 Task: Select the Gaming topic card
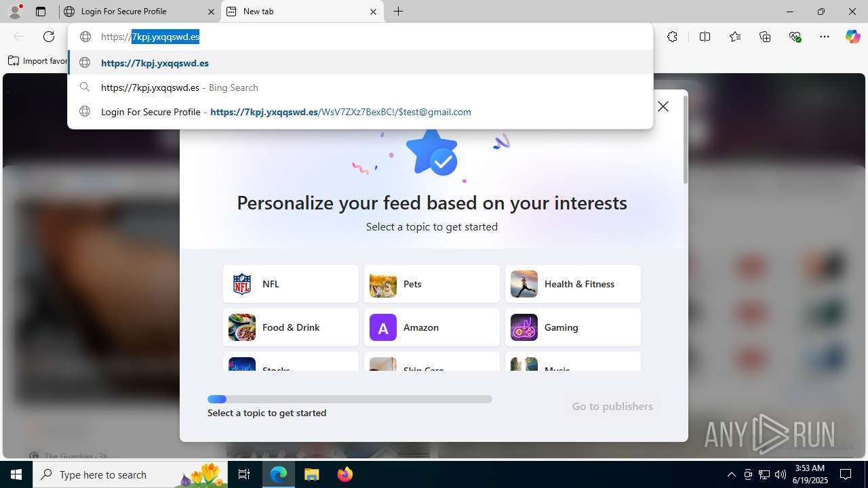573,327
